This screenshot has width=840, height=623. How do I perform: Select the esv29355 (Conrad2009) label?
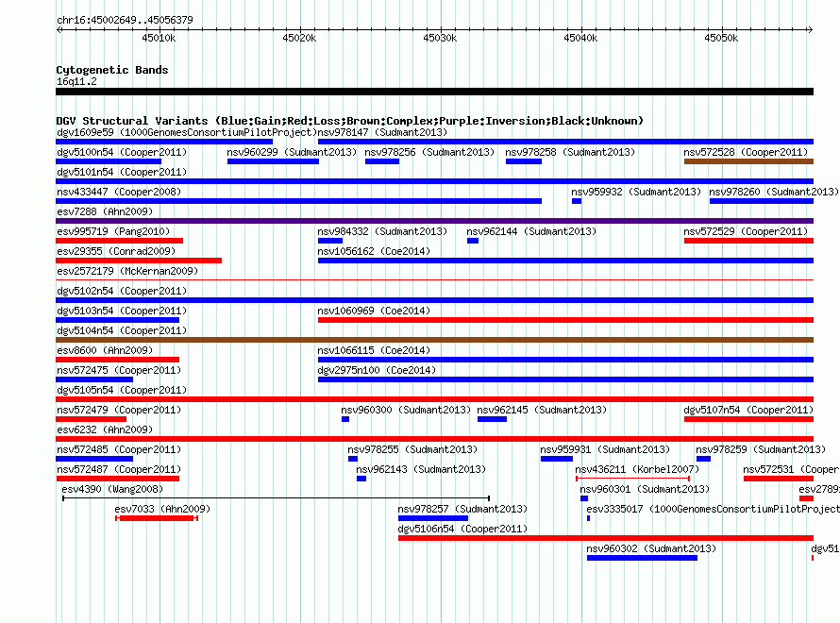click(x=116, y=251)
